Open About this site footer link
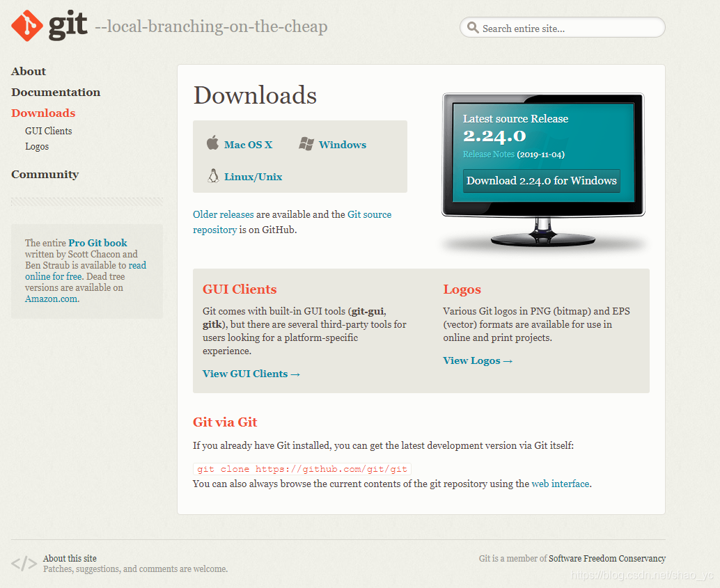The height and width of the screenshot is (588, 720). click(70, 558)
